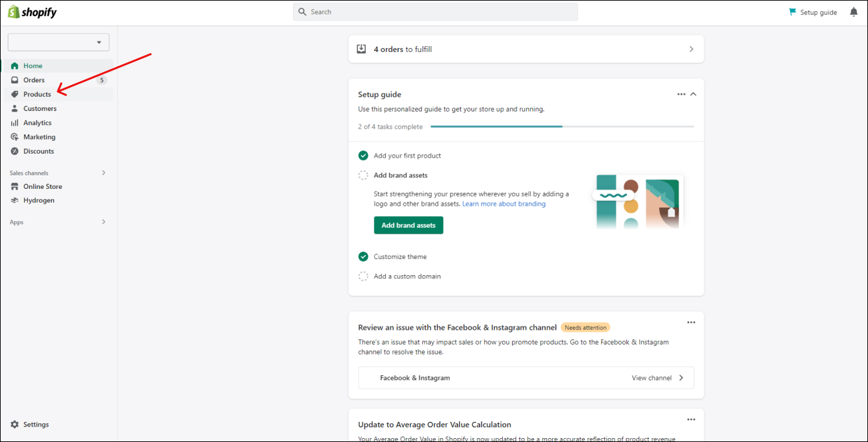Click the Marketing target icon

pos(15,137)
